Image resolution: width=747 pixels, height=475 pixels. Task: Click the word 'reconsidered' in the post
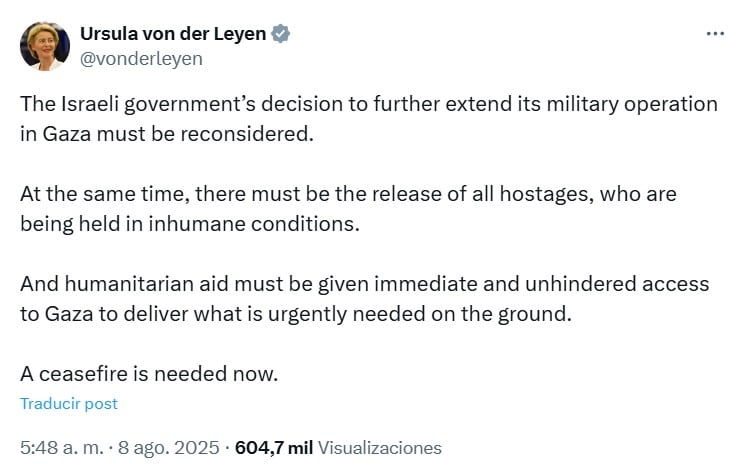click(247, 134)
